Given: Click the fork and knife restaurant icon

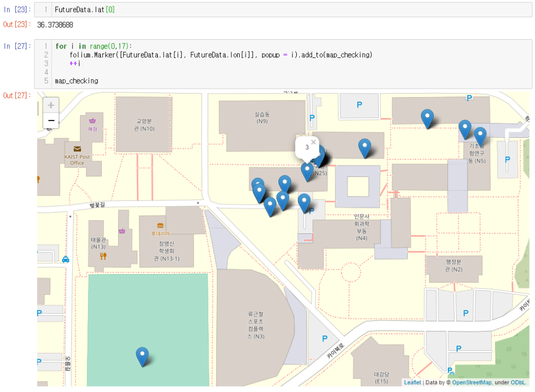Looking at the screenshot, I should [x=103, y=256].
